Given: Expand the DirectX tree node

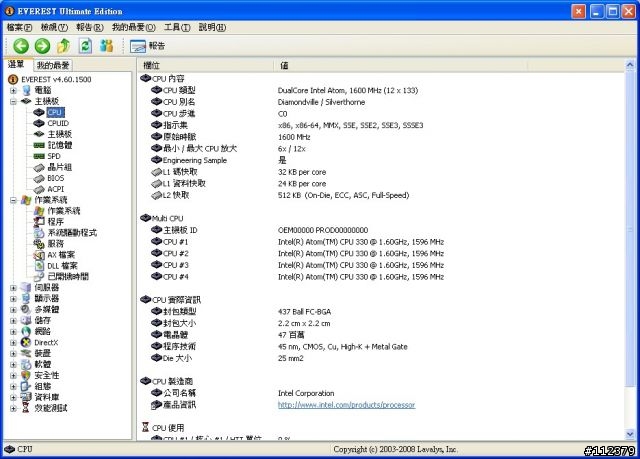Looking at the screenshot, I should (13, 343).
